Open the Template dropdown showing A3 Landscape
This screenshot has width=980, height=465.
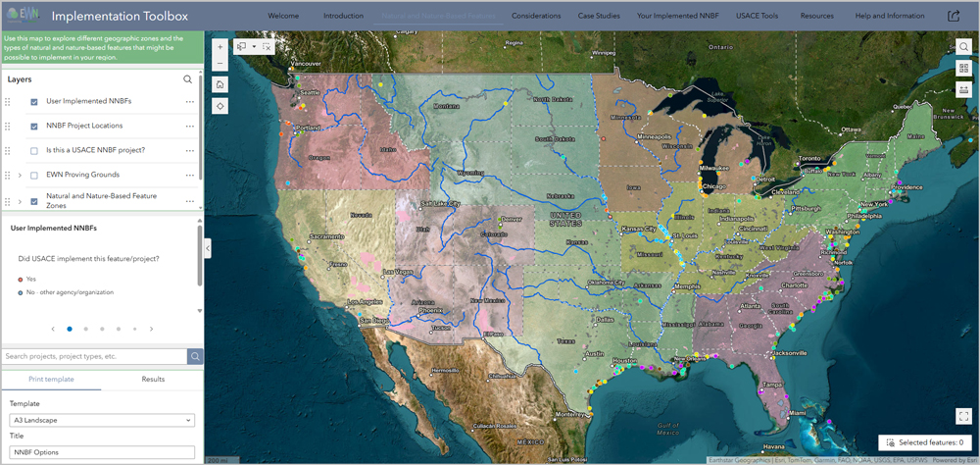pyautogui.click(x=103, y=420)
